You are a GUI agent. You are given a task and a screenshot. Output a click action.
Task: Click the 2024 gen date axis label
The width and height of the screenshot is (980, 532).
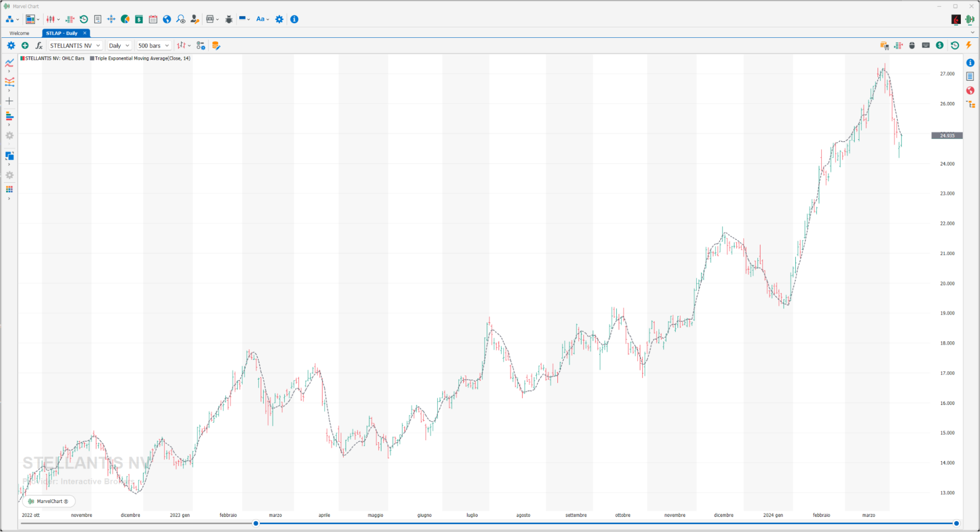pos(773,515)
